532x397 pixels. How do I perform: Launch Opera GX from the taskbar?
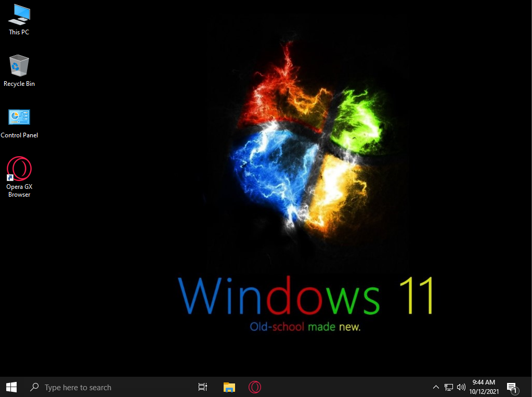point(255,387)
